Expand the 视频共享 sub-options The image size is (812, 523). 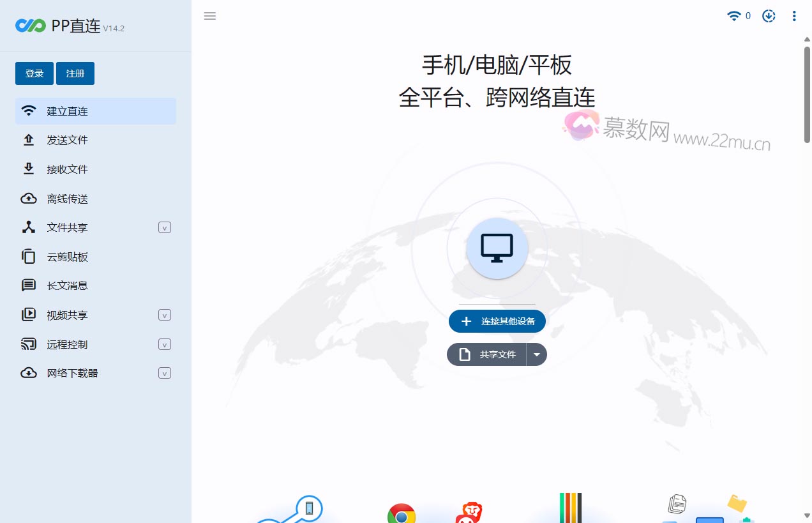pos(165,315)
